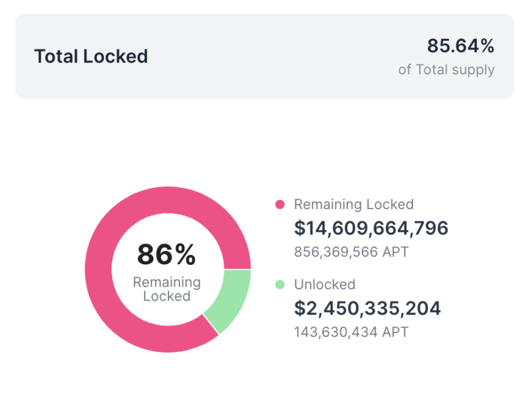Image resolution: width=532 pixels, height=417 pixels.
Task: Click the green Unlocked legend dot
Action: [x=280, y=285]
